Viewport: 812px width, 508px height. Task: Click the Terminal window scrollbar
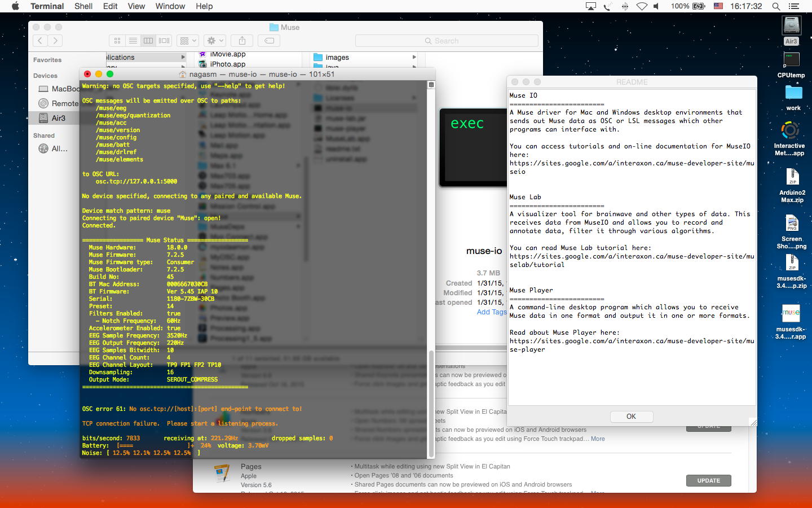[431, 404]
